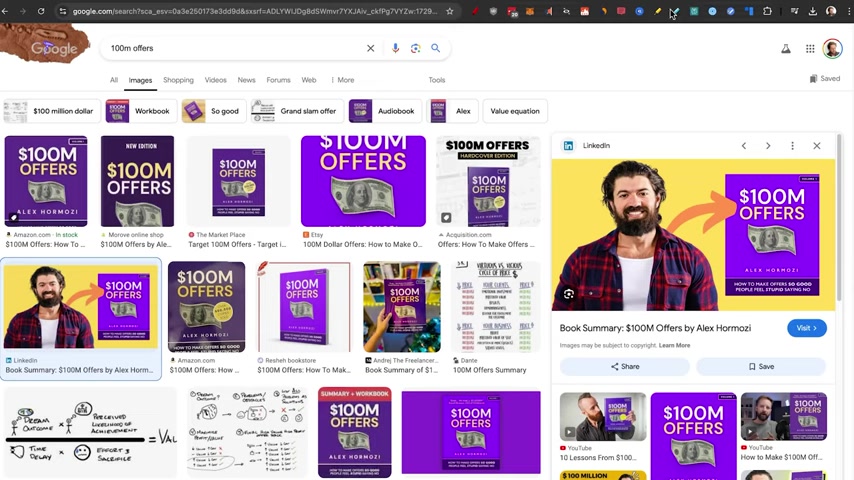Open the '10 Lessons From $100...' YouTube thumbnail
The width and height of the screenshot is (854, 480).
(603, 417)
